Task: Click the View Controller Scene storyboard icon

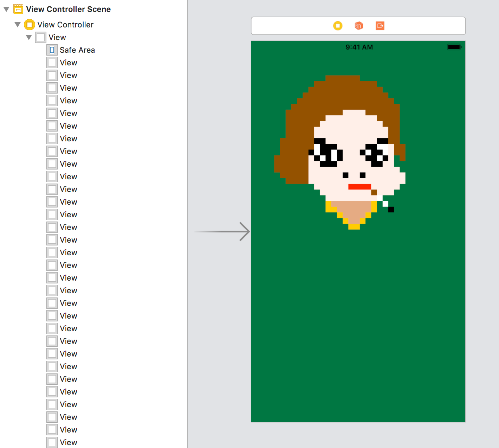Action: point(18,9)
